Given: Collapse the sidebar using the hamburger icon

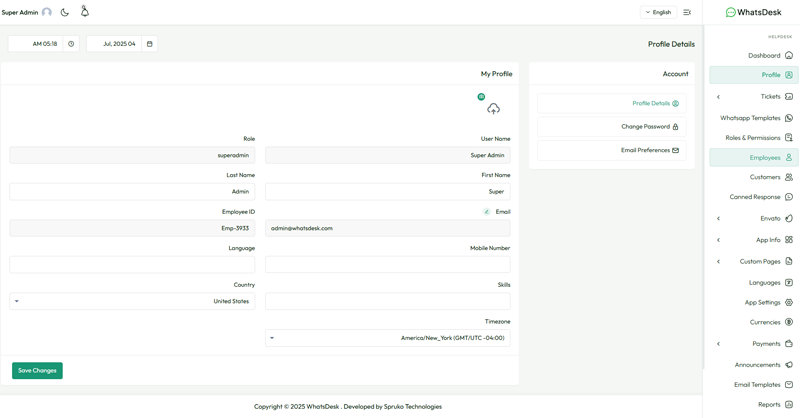Looking at the screenshot, I should tap(687, 12).
